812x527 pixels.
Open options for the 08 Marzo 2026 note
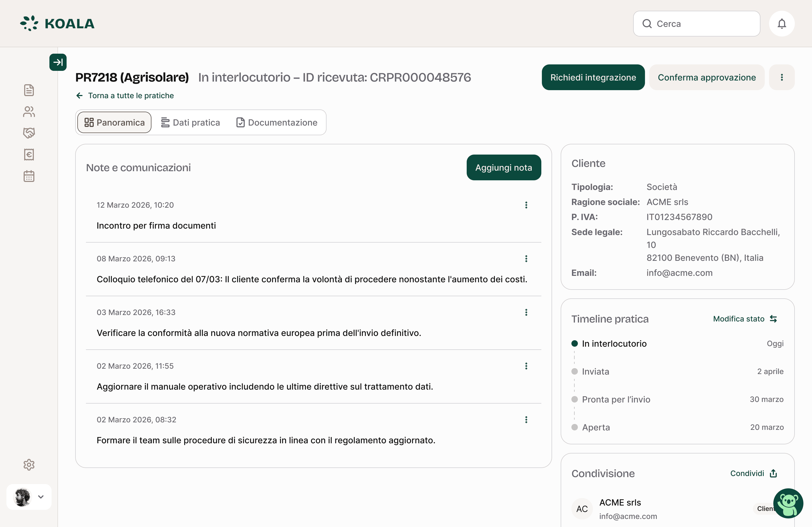pyautogui.click(x=526, y=258)
